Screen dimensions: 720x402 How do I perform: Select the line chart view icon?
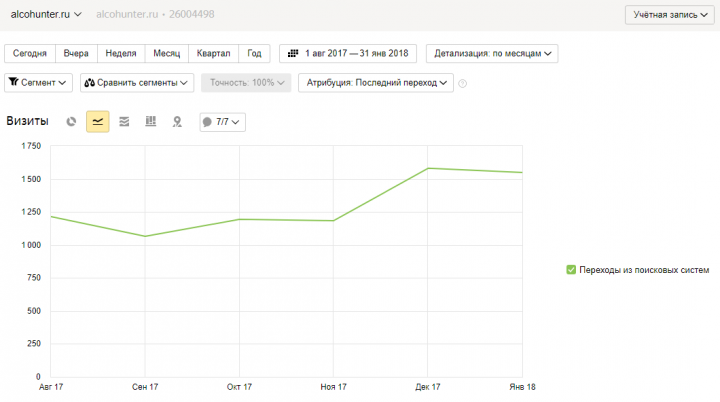(98, 122)
